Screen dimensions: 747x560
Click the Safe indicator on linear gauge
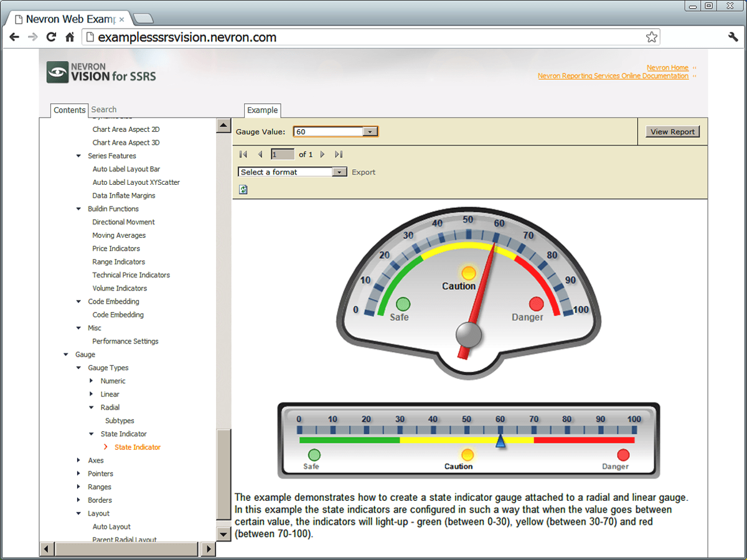click(x=314, y=455)
